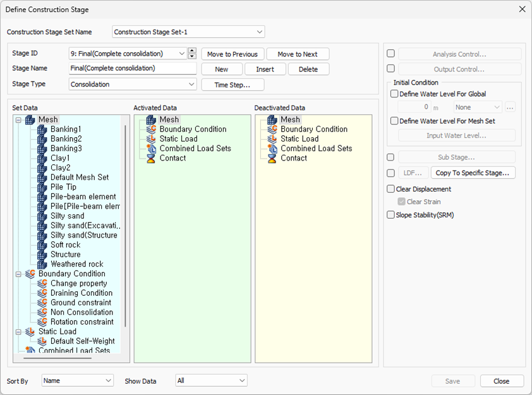Click the Mesh root icon in Set Data
Image resolution: width=532 pixels, height=395 pixels.
point(30,119)
